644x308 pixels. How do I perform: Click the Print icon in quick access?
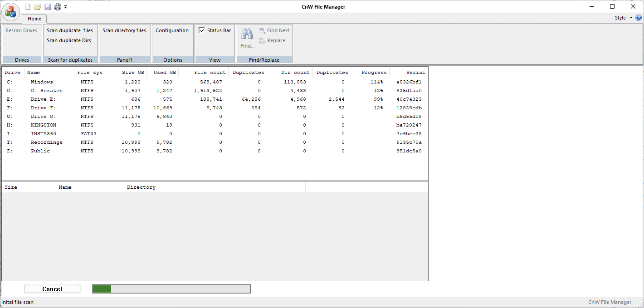(58, 7)
